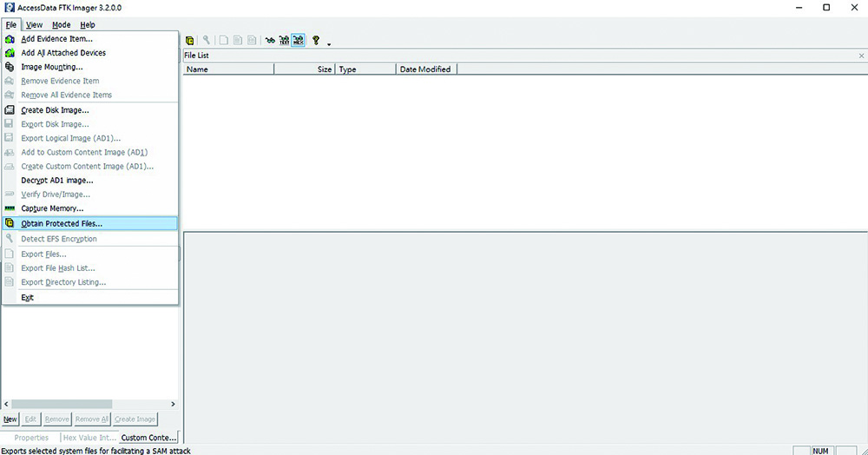The width and height of the screenshot is (868, 455).
Task: Click the Detect EFS Encryption key icon in toolbar
Action: [206, 41]
